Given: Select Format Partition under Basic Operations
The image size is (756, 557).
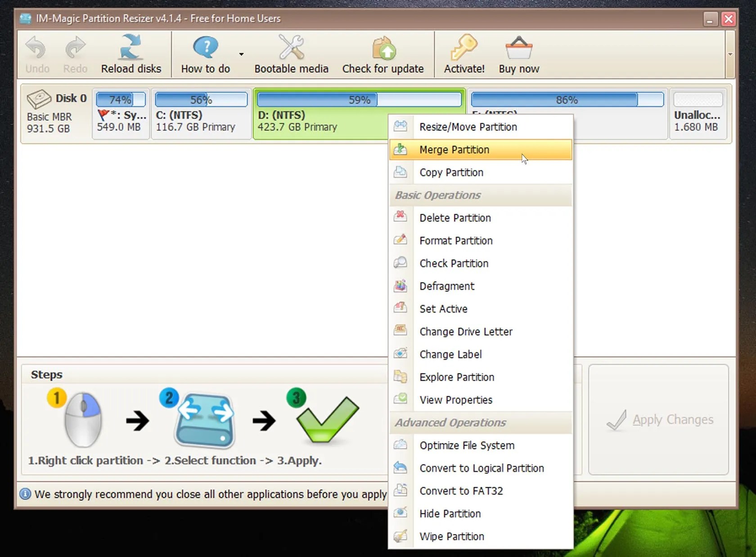Looking at the screenshot, I should 455,241.
